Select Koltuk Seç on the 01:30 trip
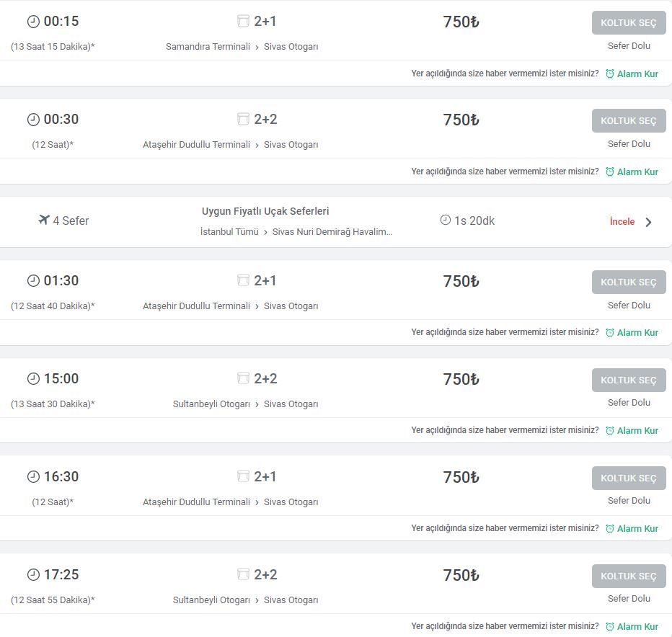 [x=629, y=282]
